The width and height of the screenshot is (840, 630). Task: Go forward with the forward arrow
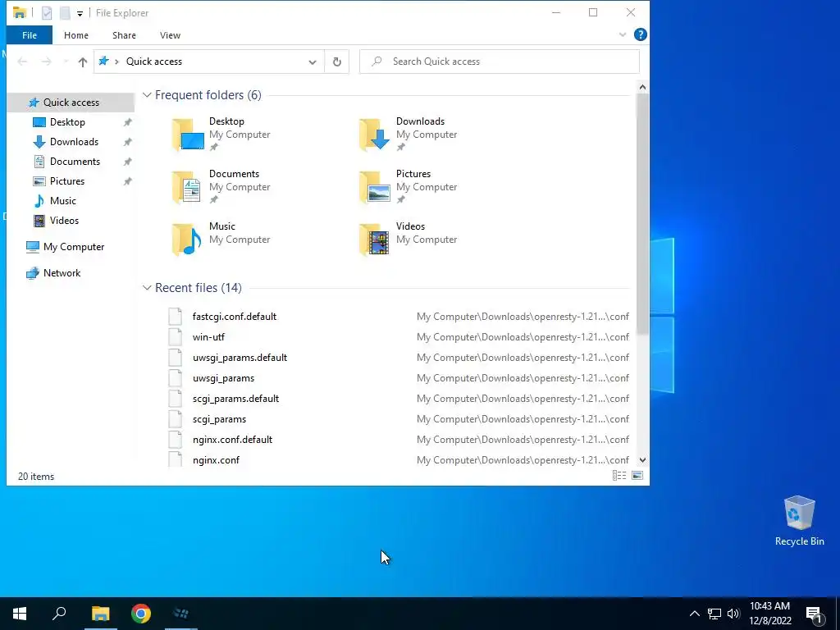pyautogui.click(x=47, y=62)
